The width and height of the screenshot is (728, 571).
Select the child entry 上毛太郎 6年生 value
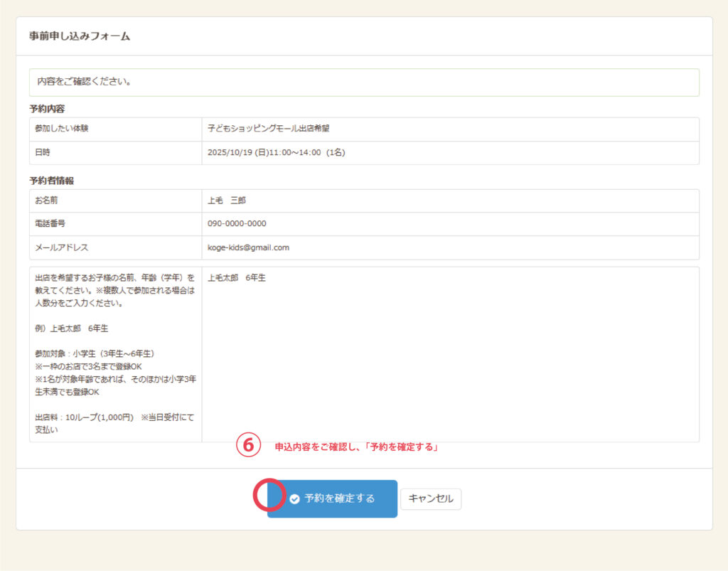pos(236,277)
